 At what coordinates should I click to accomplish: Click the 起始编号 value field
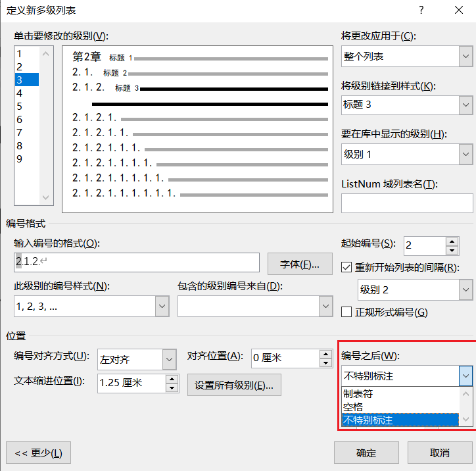(x=425, y=245)
